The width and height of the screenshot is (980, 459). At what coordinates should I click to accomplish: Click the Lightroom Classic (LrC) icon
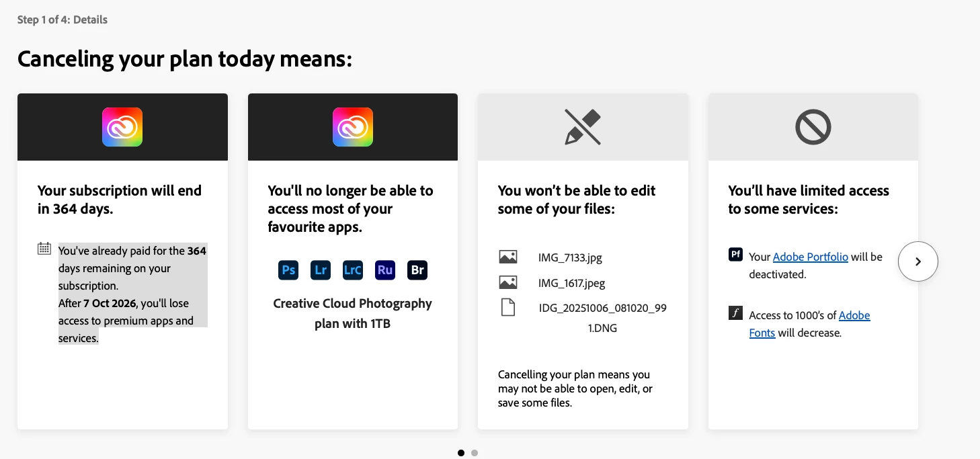point(353,270)
